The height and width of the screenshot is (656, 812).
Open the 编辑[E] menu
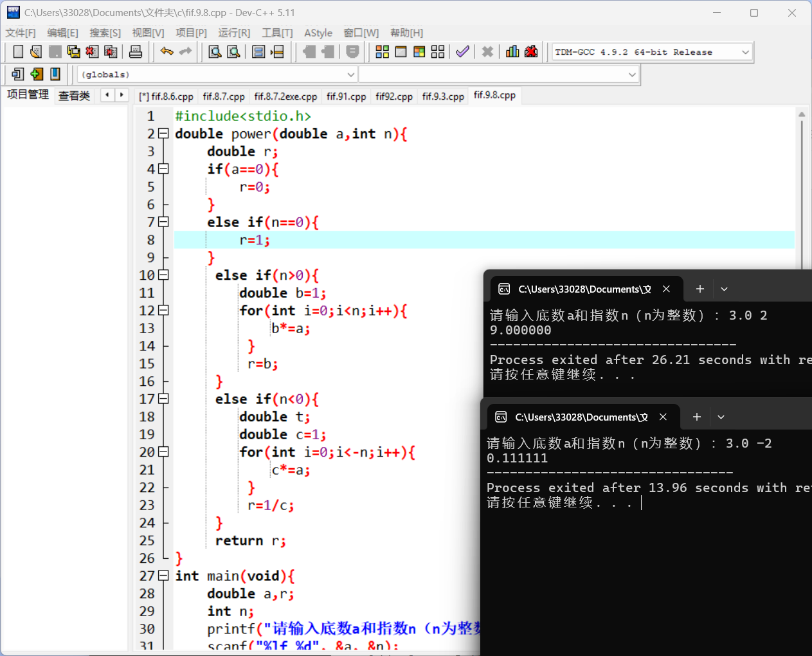point(62,33)
